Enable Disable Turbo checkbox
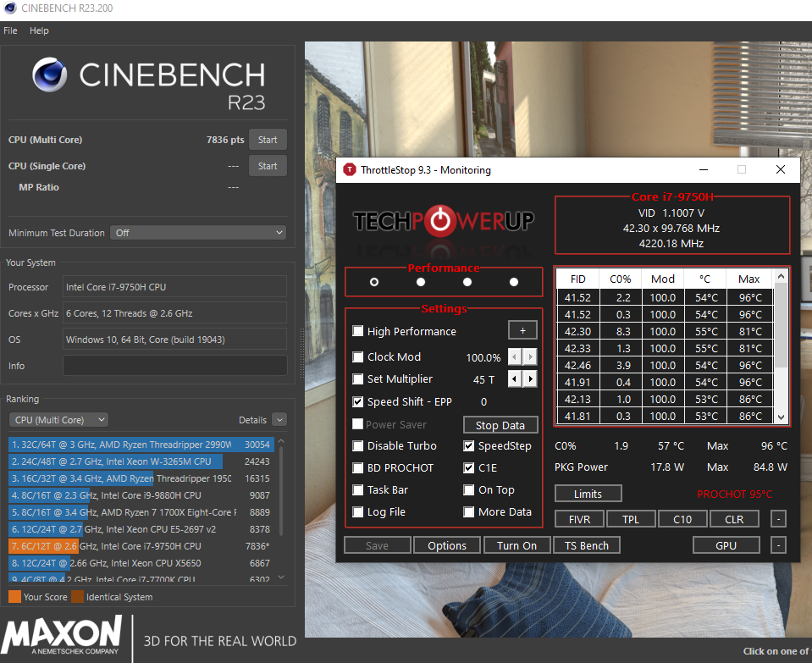This screenshot has width=812, height=663. pos(358,445)
